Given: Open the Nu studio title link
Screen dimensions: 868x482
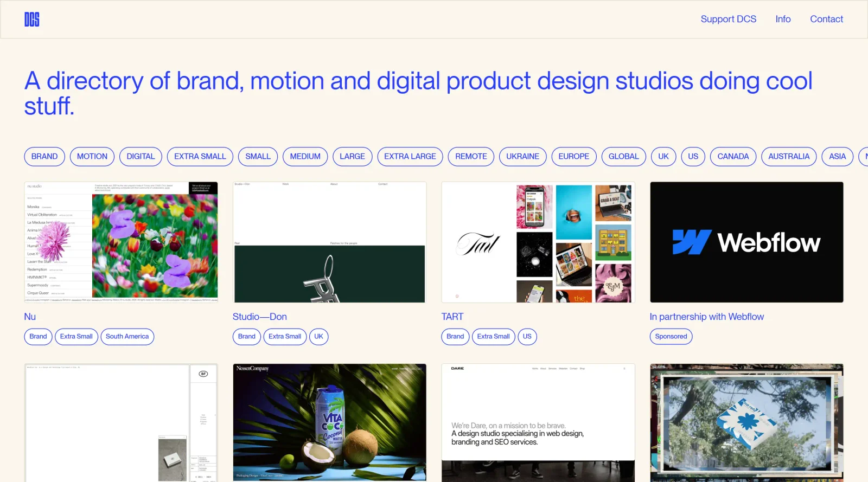Looking at the screenshot, I should coord(30,317).
